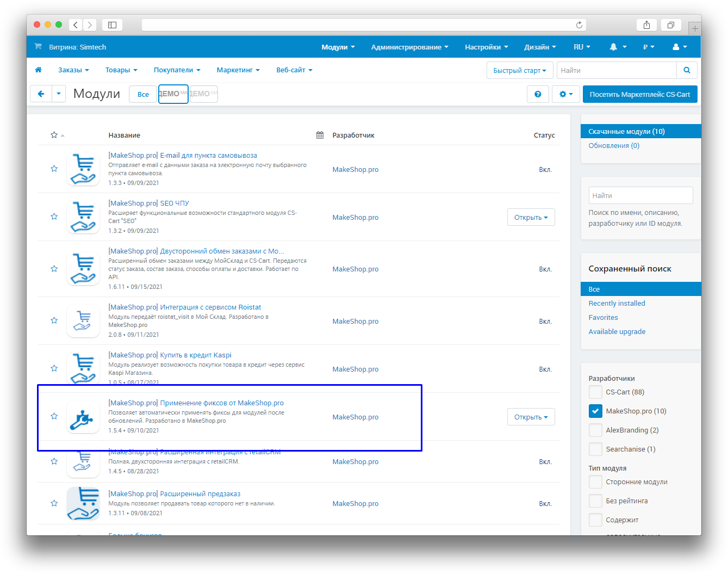Open the gear settings dropdown

click(x=566, y=94)
